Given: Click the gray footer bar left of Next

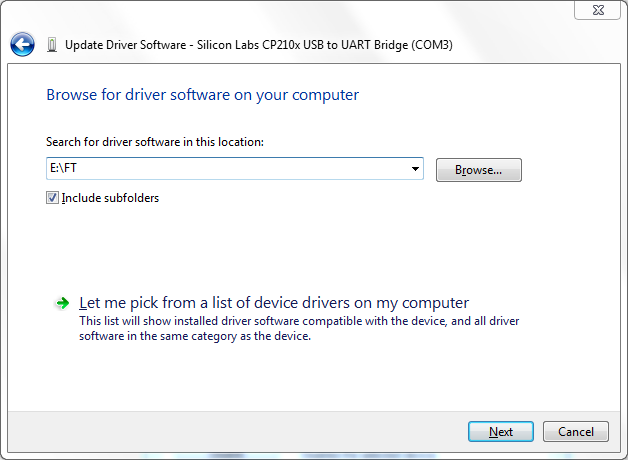Looking at the screenshot, I should pyautogui.click(x=236, y=432).
